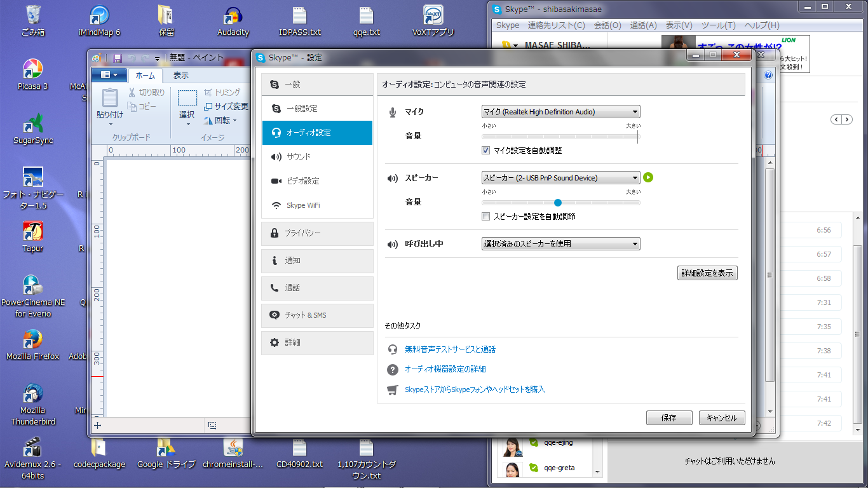The image size is (868, 488).
Task: Open the 連絡先リスト menu in Skype
Action: 556,25
